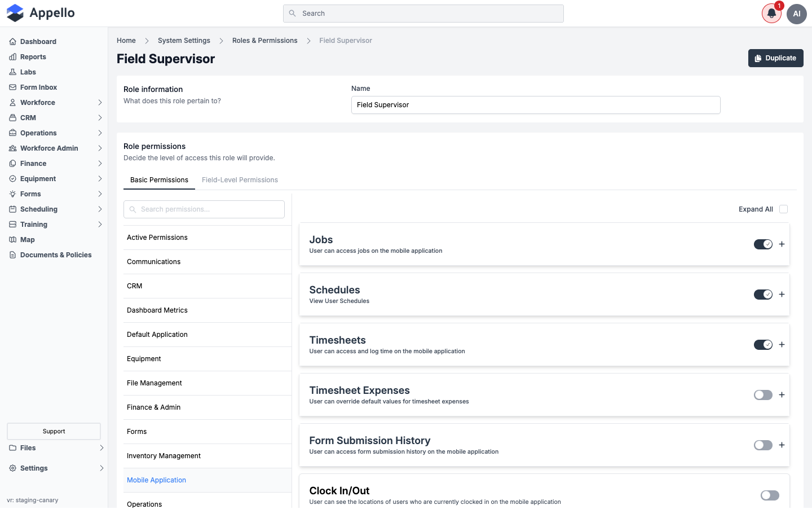Expand the Jobs permission plus button
Image resolution: width=812 pixels, height=518 pixels.
tap(782, 244)
